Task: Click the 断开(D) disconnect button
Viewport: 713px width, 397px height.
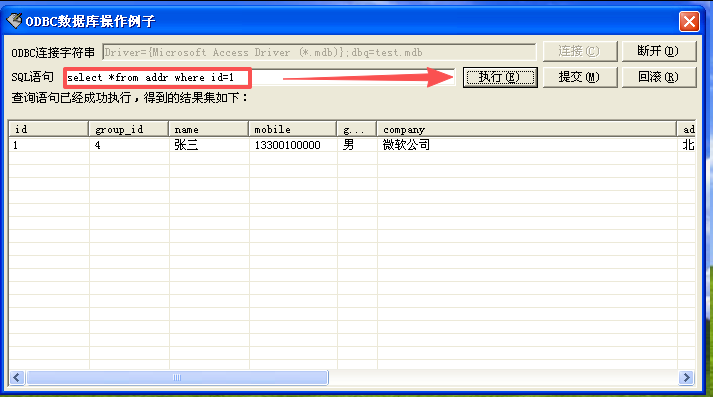Action: [658, 51]
